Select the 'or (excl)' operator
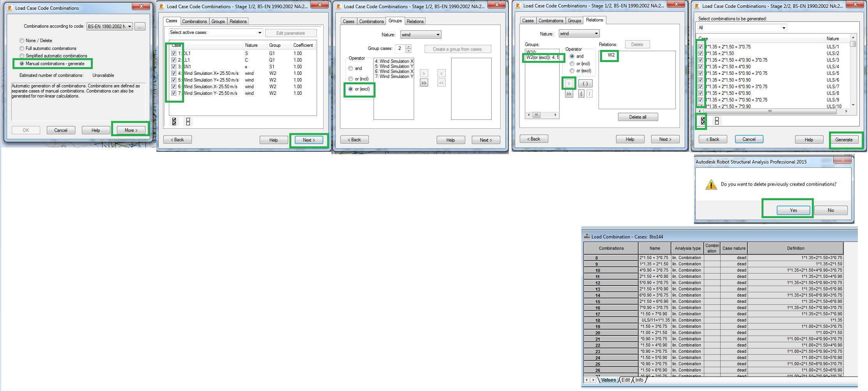 [351, 90]
